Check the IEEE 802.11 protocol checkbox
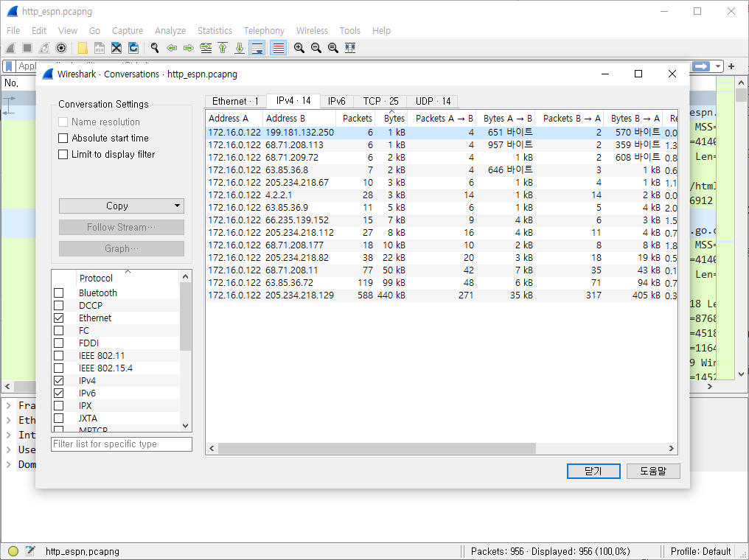The height and width of the screenshot is (560, 749). 59,356
